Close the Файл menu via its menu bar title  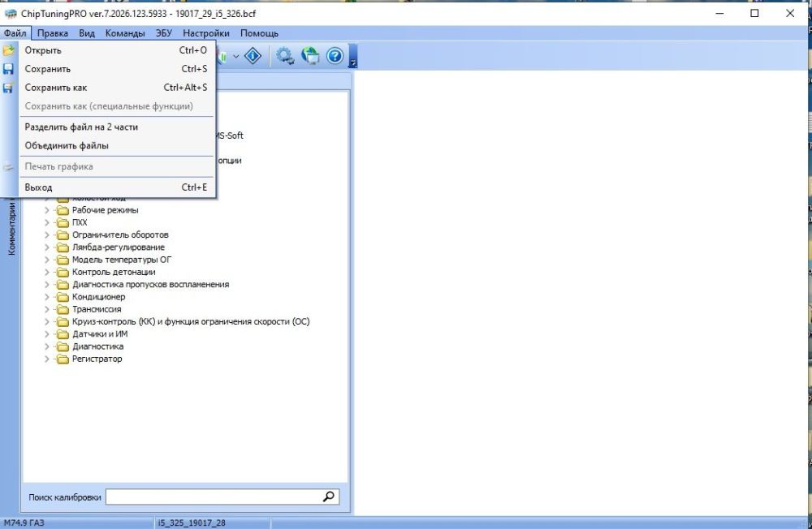(15, 33)
